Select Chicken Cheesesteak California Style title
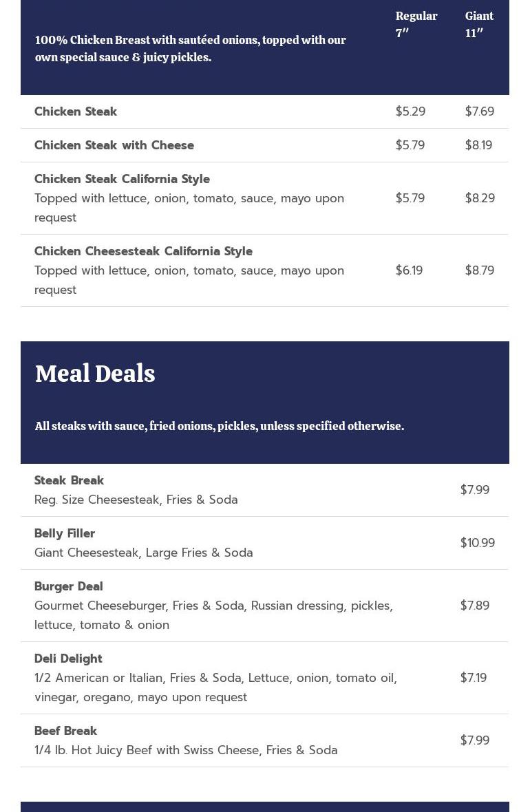 coord(143,251)
